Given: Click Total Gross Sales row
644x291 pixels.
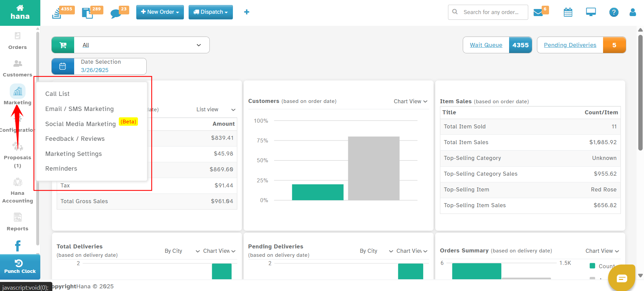Looking at the screenshot, I should pos(147,201).
